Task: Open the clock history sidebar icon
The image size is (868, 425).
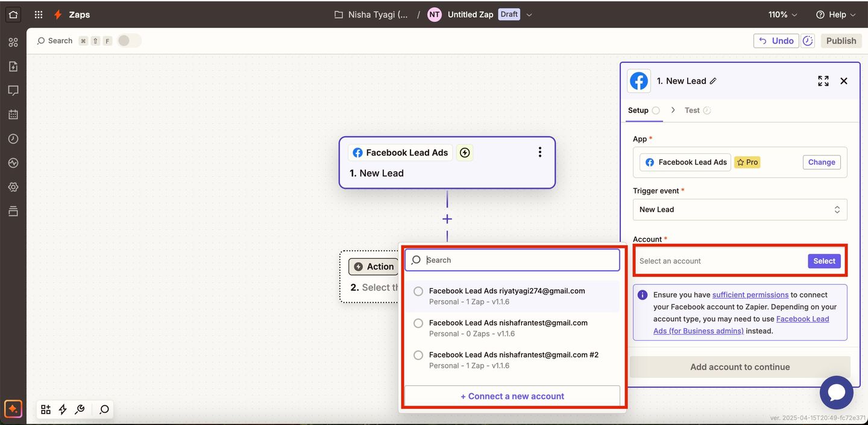Action: (x=13, y=139)
